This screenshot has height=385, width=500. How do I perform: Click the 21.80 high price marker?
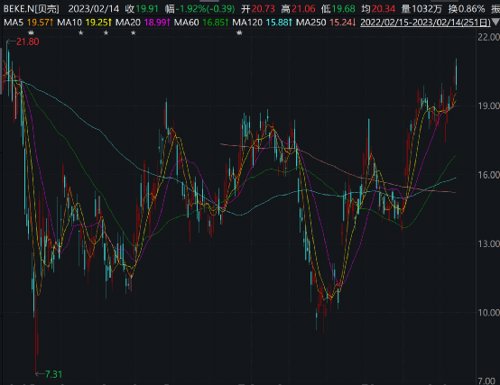pos(28,42)
